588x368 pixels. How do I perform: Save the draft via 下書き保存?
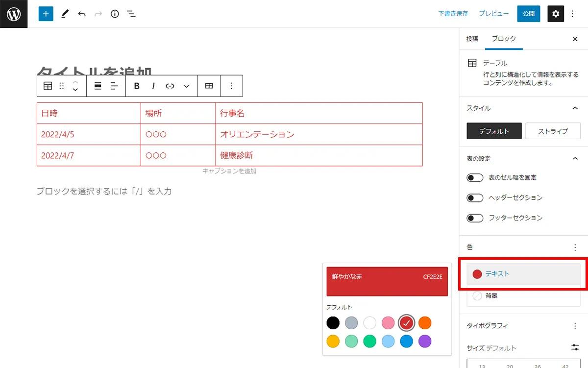click(452, 14)
